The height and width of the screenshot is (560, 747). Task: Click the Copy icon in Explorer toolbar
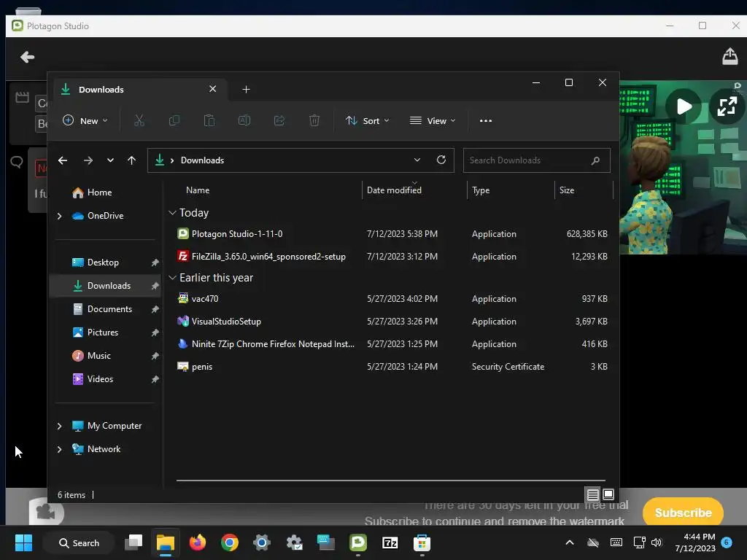174,120
